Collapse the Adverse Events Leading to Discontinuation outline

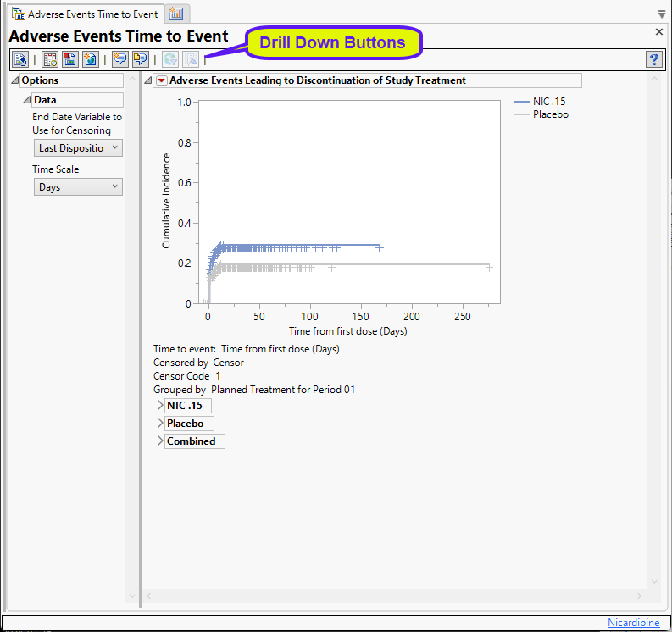(148, 80)
